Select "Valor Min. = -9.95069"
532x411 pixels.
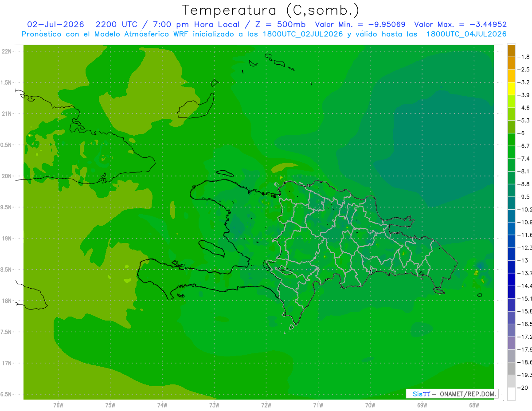tap(360, 24)
